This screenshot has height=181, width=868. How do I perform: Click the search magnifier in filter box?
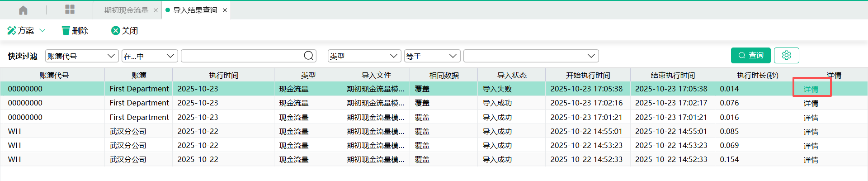[308, 56]
